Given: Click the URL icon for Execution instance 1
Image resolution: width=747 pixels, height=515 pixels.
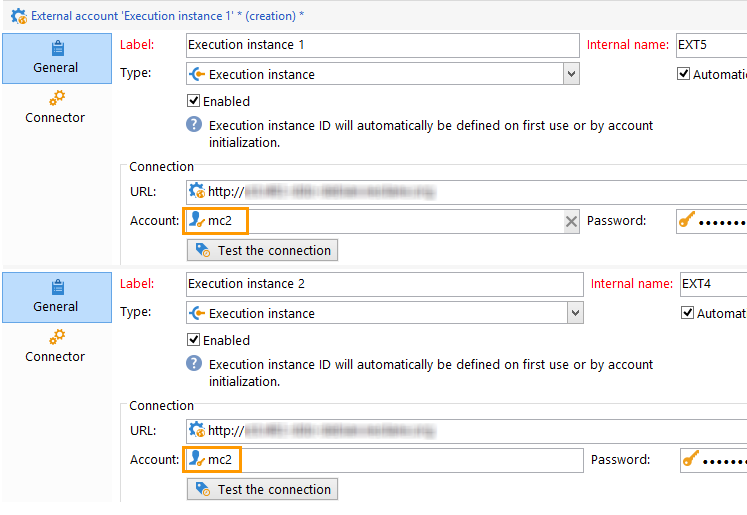Looking at the screenshot, I should tap(197, 192).
